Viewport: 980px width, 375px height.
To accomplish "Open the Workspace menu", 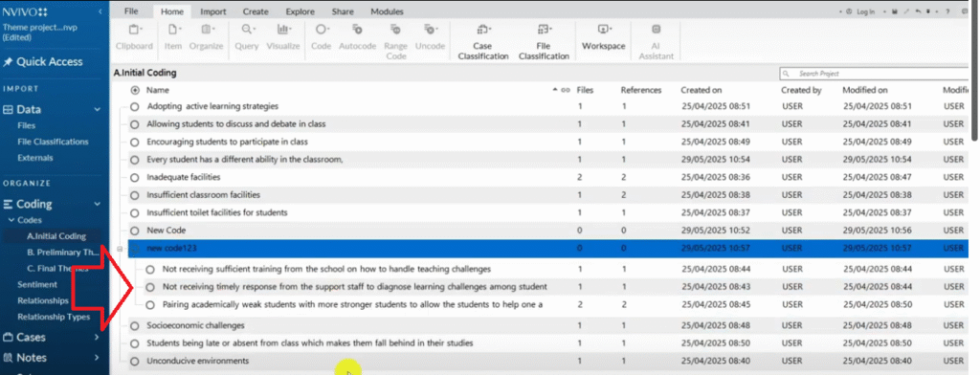I will [603, 36].
